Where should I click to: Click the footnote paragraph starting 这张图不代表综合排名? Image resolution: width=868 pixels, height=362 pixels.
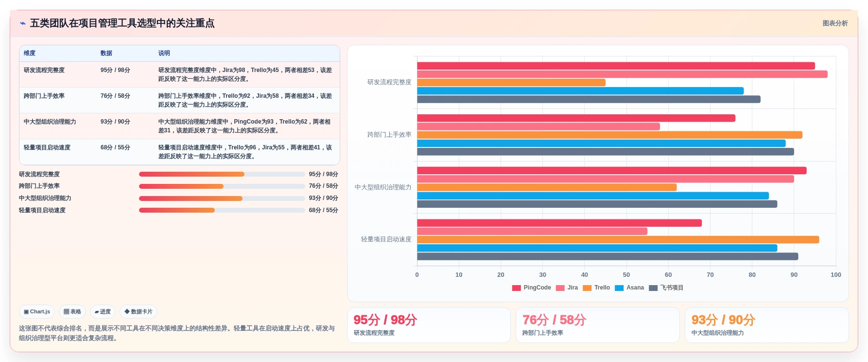177,333
